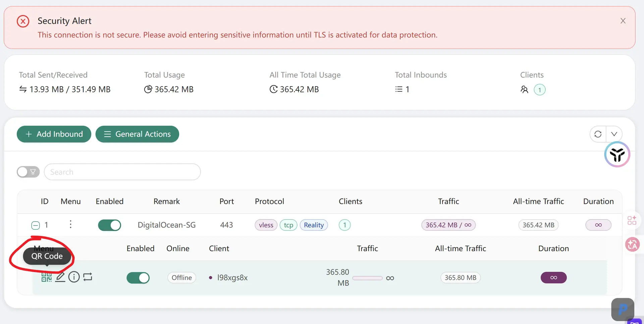644x324 pixels.
Task: Open three-dot menu for DigitalOcean-SG inbound
Action: 70,224
